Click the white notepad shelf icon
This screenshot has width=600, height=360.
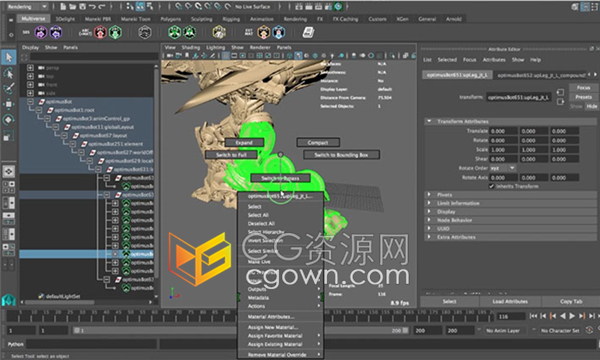point(308,33)
